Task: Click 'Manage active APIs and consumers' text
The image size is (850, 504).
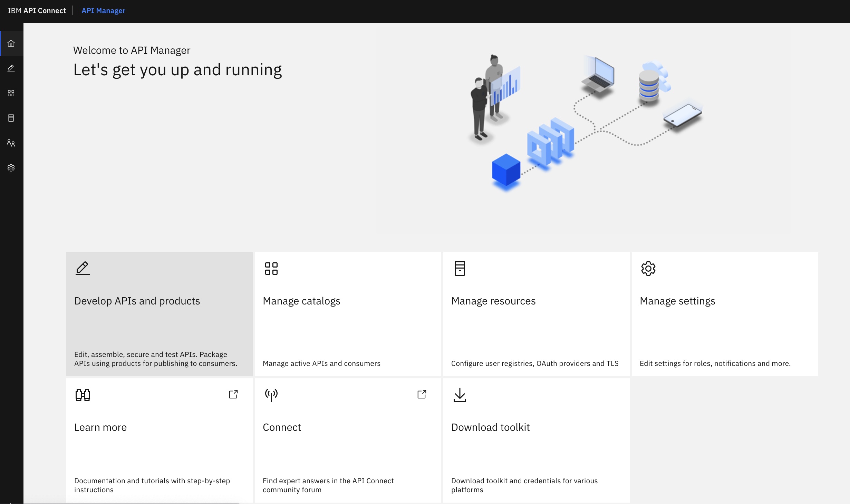Action: (321, 364)
